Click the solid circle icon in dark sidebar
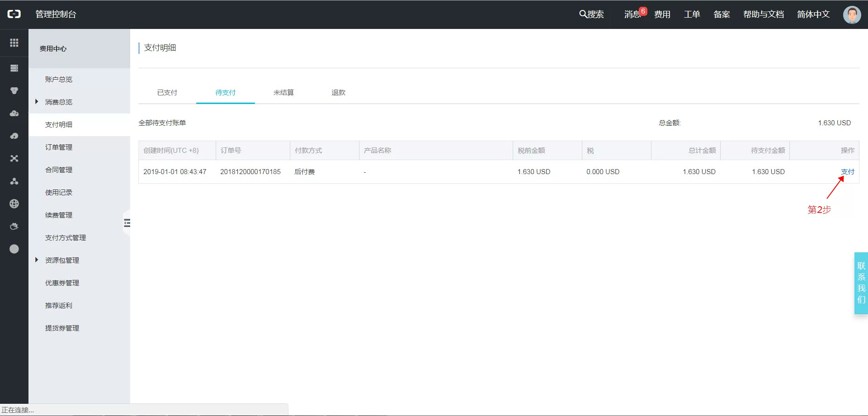 [14, 249]
